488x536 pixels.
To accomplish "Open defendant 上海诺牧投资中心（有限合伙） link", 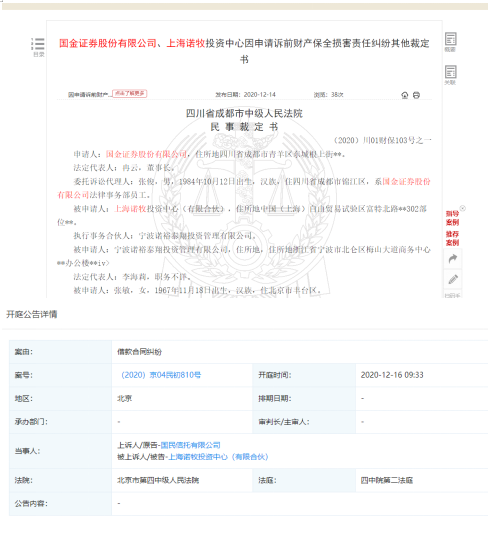I will coord(218,457).
